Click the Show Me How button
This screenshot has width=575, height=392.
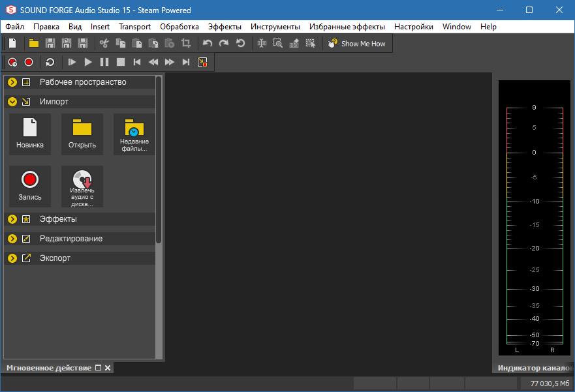[357, 44]
